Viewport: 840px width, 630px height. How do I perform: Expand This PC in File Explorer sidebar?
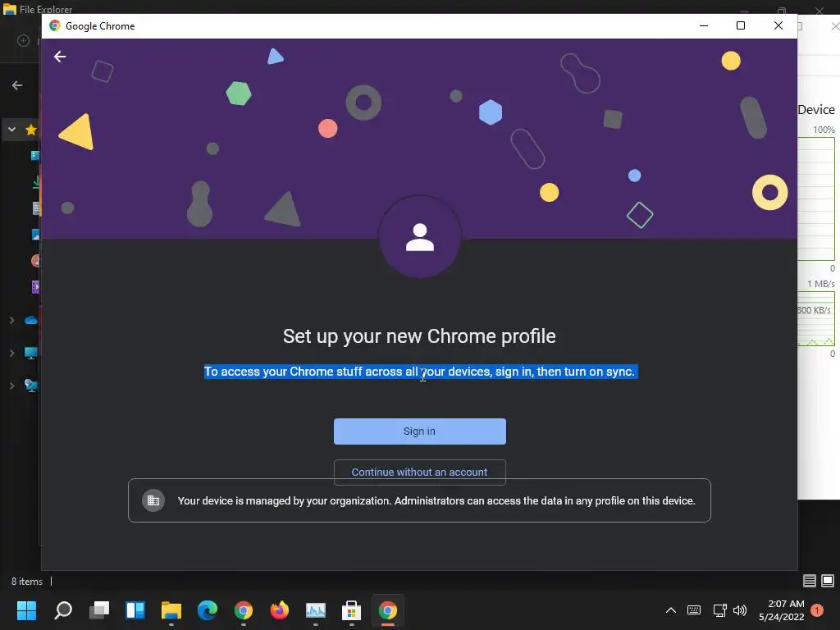11,353
